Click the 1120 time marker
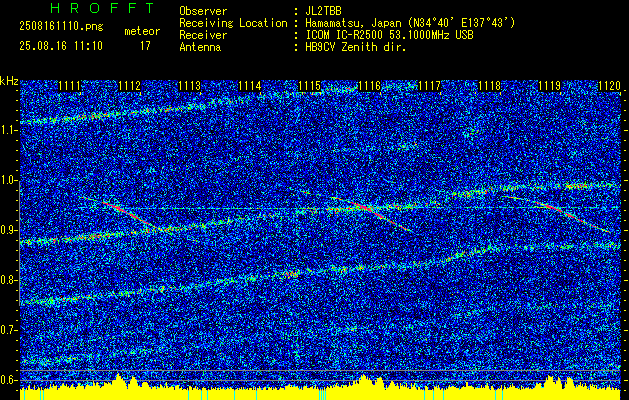This screenshot has height=400, width=629. pyautogui.click(x=610, y=86)
